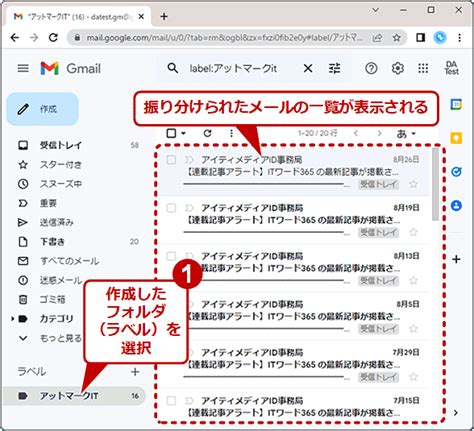Viewport: 474px width, 431px height.
Task: Star the 8月13日 email
Action: (413, 280)
